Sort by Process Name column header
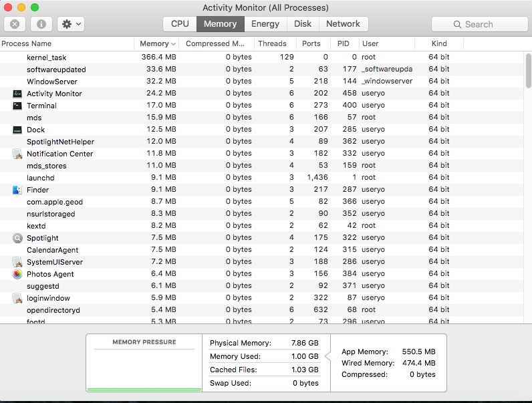 [x=67, y=43]
